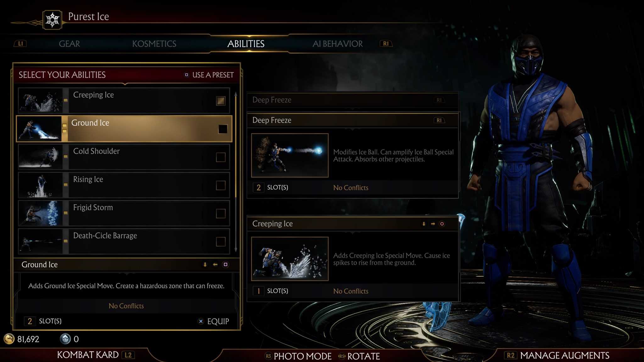Click the circle input icon on Creeping Ice header
The width and height of the screenshot is (644, 362).
coord(442,224)
